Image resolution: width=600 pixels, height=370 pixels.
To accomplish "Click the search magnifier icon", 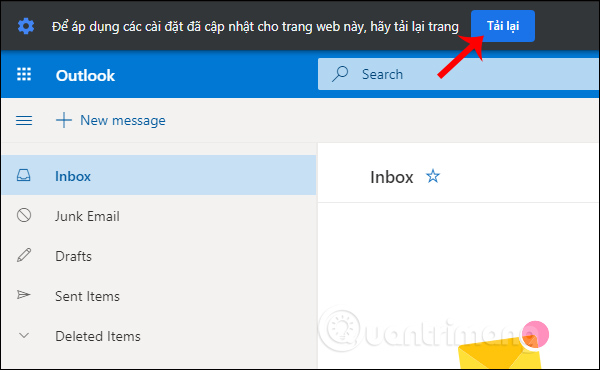I will coord(340,74).
